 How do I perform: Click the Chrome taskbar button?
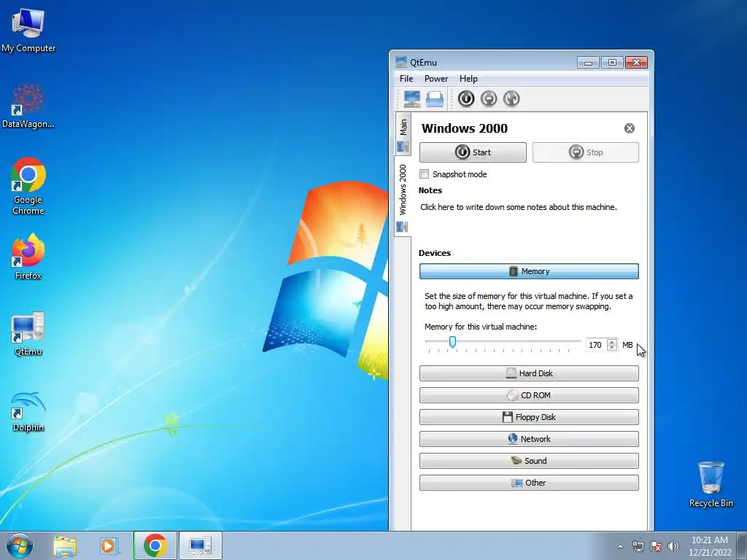click(x=155, y=545)
